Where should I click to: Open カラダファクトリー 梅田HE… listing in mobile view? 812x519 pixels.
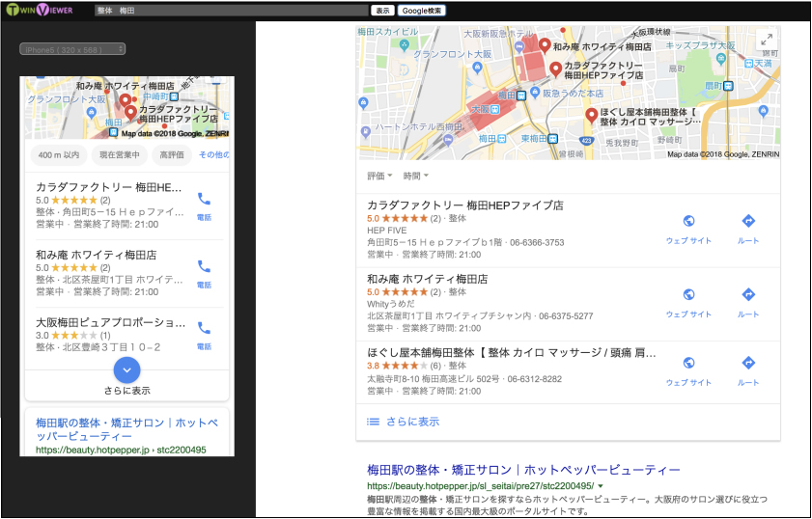109,187
